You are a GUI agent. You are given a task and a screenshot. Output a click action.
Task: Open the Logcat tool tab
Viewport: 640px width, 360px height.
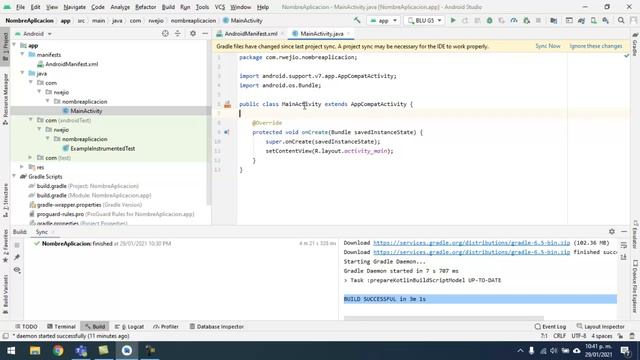(129, 327)
